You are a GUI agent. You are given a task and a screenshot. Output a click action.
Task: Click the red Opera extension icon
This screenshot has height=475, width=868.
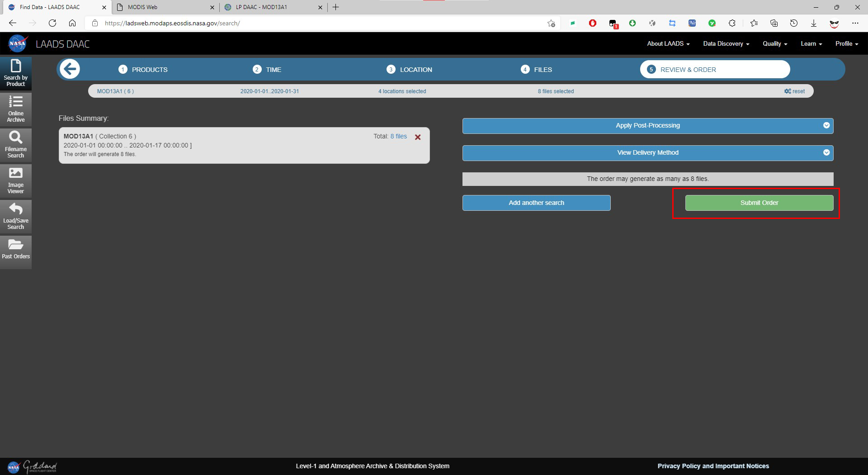click(593, 23)
